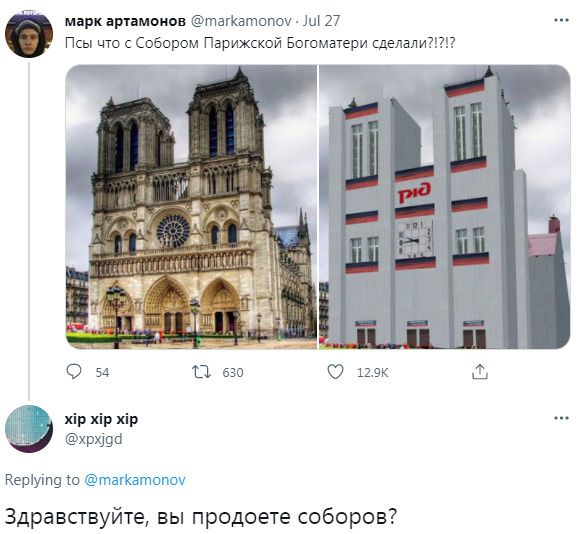This screenshot has height=534, width=581.
Task: Open the edited РЖД building photo
Action: coord(445,207)
